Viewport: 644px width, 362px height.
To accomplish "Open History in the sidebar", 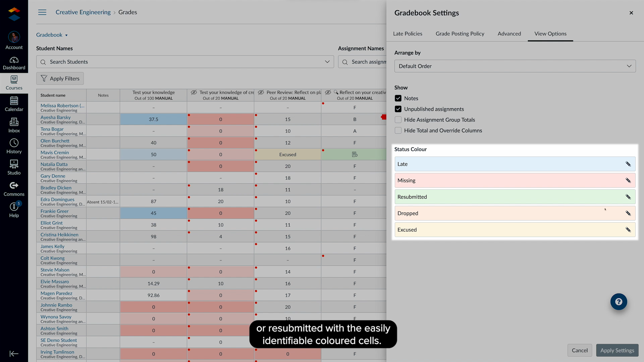I will point(14,146).
